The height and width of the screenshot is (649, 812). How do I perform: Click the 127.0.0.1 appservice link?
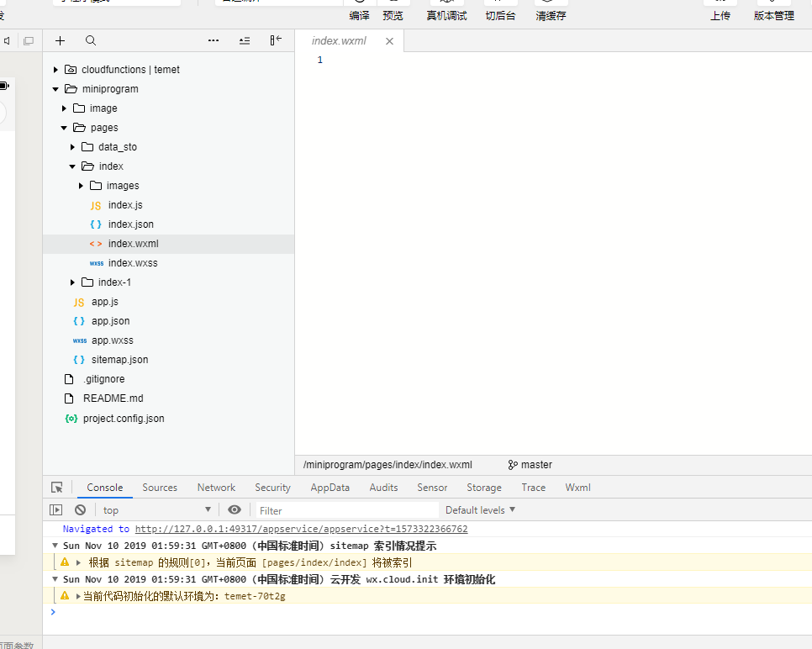301,529
